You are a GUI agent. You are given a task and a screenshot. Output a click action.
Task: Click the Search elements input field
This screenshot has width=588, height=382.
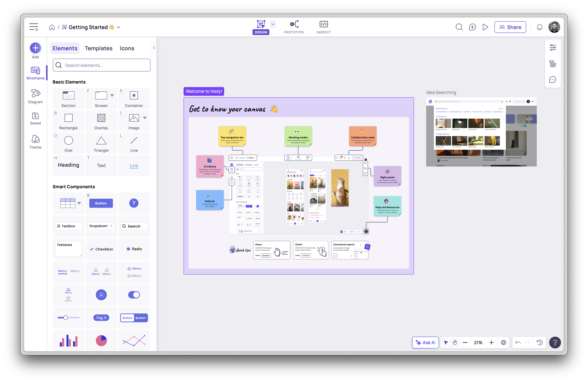(x=101, y=65)
